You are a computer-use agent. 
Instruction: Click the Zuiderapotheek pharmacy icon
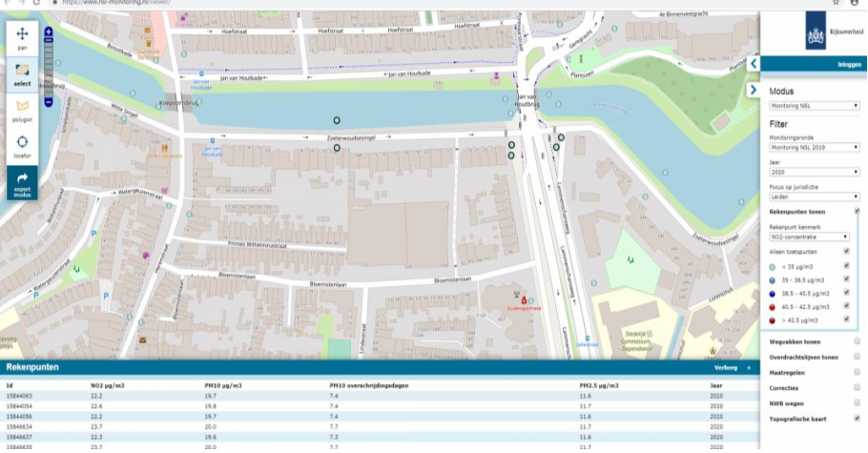pyautogui.click(x=524, y=300)
